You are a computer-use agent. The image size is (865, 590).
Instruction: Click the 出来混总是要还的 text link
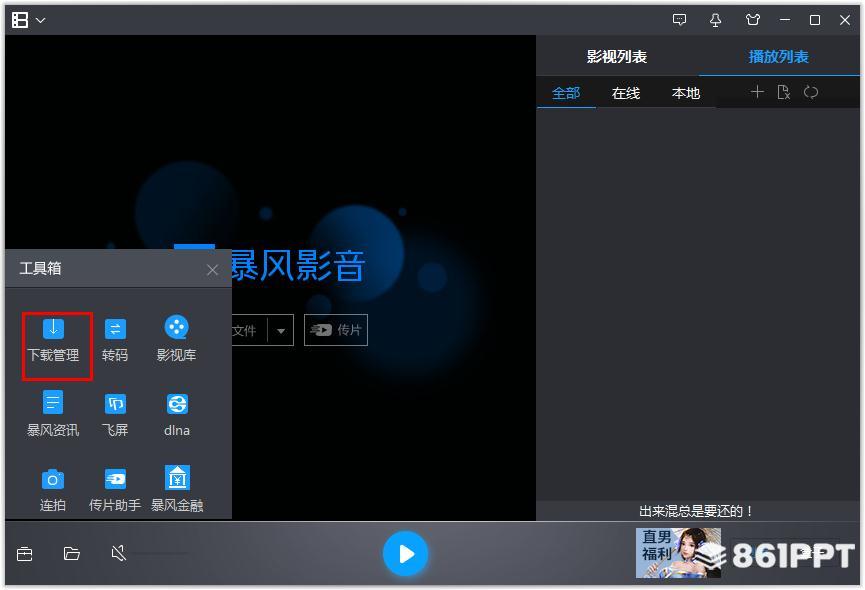pyautogui.click(x=696, y=511)
